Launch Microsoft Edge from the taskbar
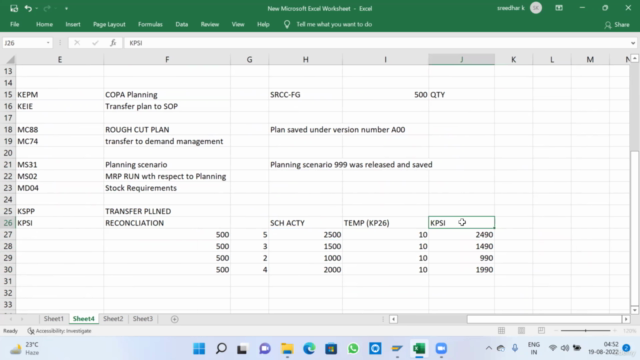 [x=309, y=349]
